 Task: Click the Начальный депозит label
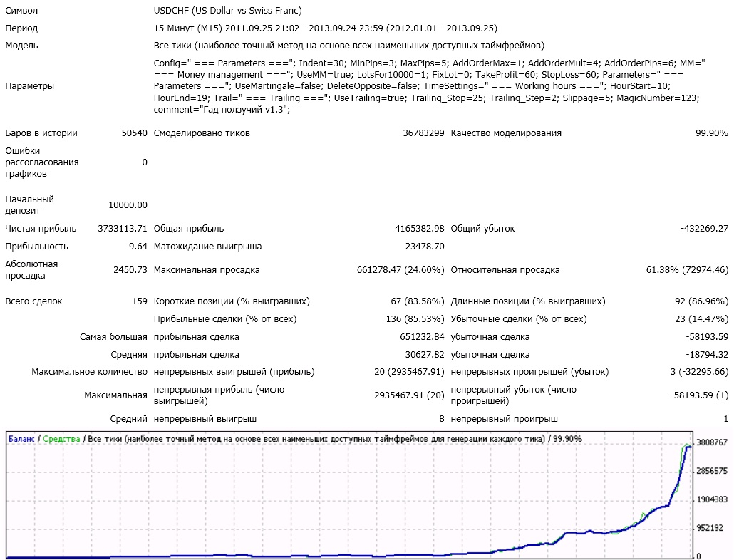tap(29, 205)
